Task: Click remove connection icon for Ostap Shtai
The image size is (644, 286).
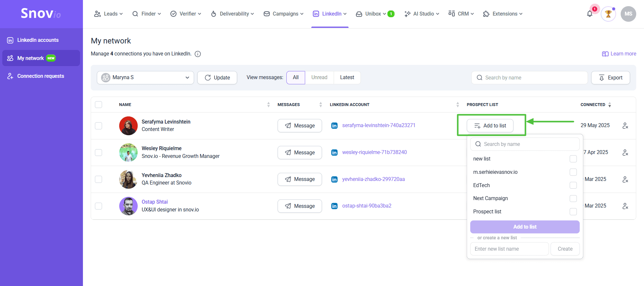Action: (x=625, y=206)
